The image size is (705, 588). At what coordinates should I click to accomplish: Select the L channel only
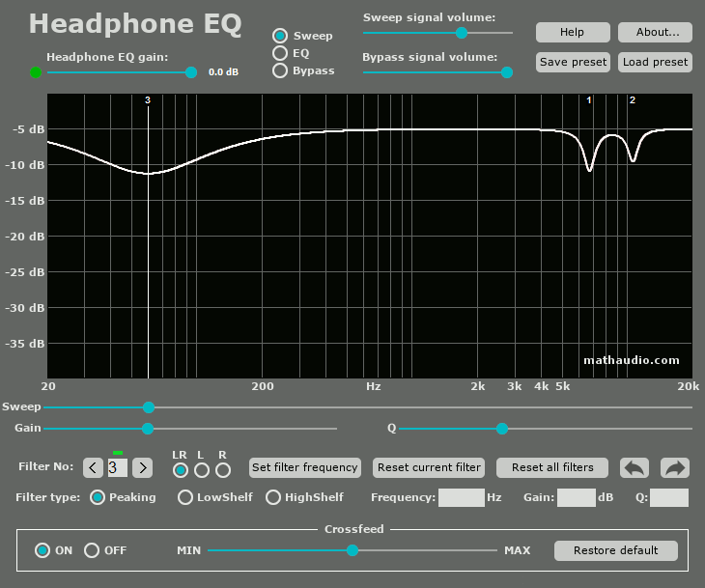coord(202,470)
